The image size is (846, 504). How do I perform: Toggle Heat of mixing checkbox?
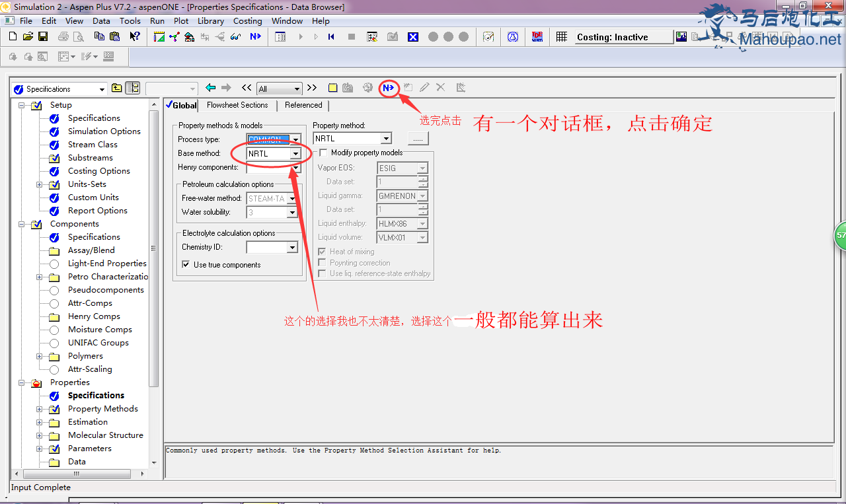point(322,252)
